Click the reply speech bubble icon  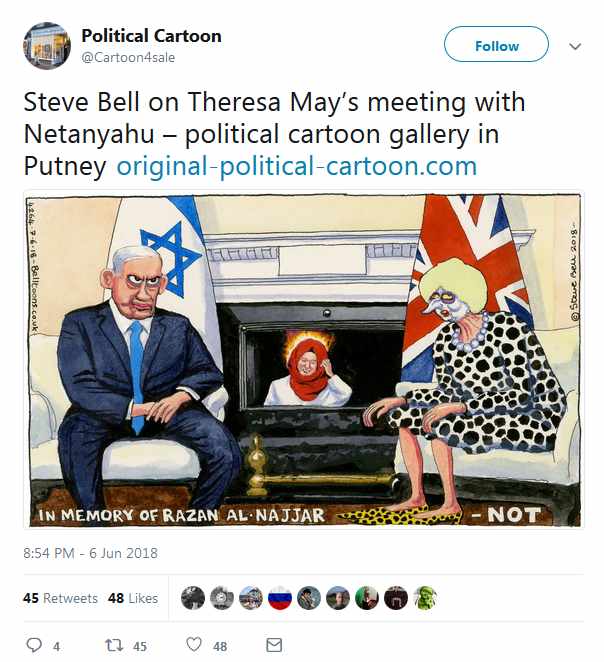[x=33, y=646]
